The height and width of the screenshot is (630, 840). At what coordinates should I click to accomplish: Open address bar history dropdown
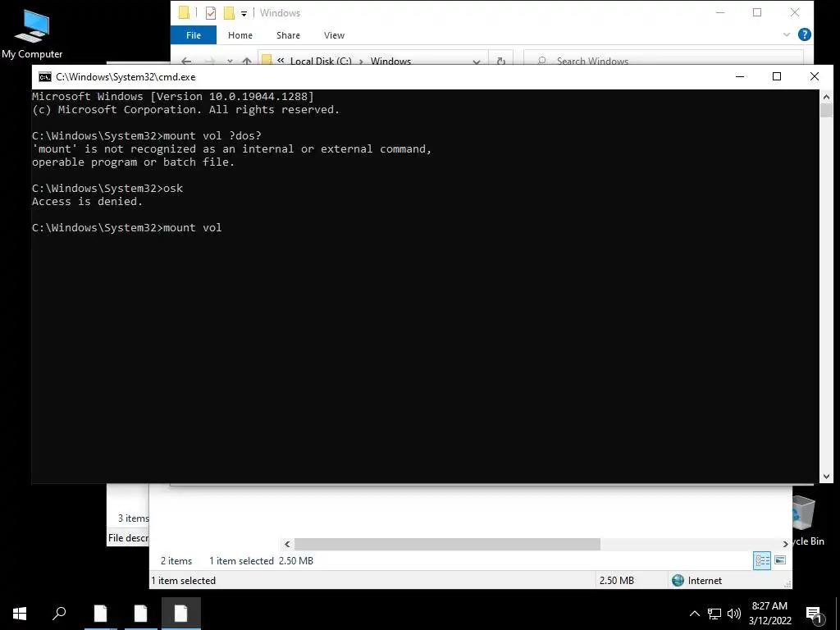(x=477, y=61)
